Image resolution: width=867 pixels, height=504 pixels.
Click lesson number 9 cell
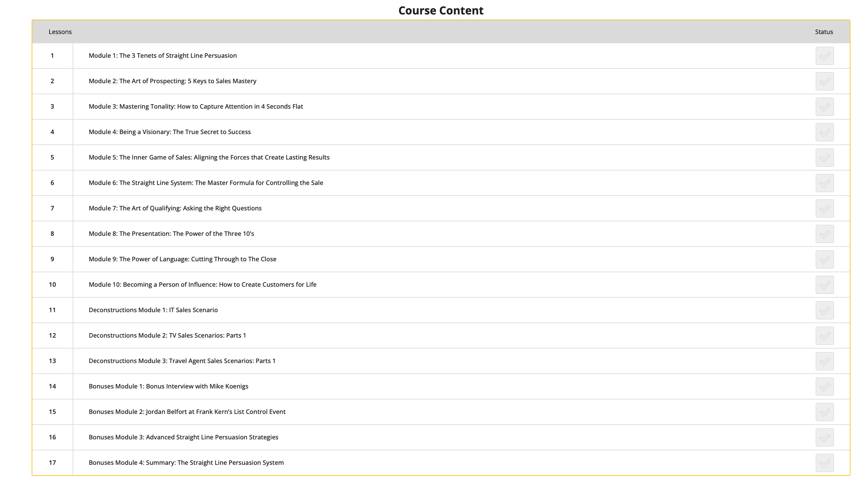click(x=52, y=259)
